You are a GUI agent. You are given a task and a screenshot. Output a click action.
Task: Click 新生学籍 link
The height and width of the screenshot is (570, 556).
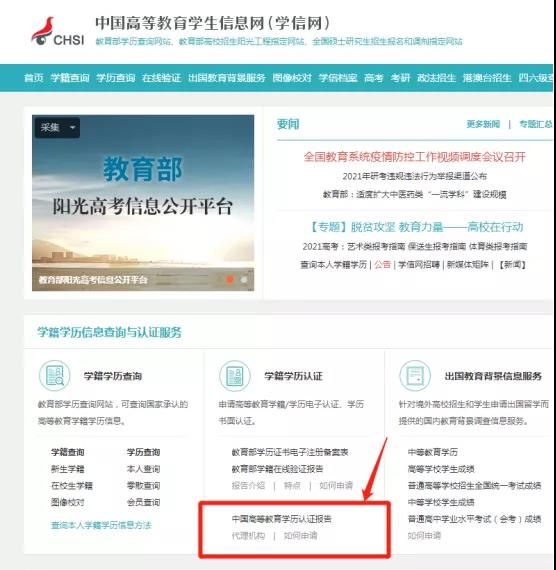click(68, 469)
